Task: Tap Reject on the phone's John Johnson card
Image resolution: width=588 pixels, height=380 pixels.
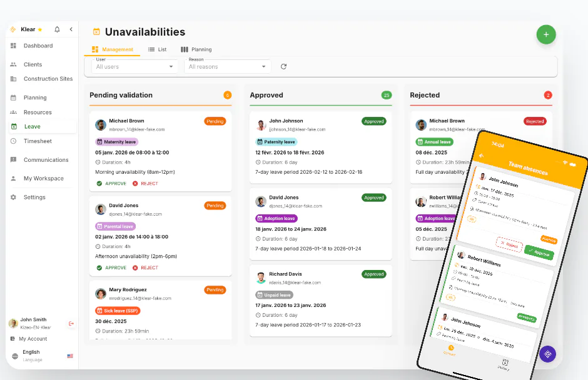Action: 509,245
